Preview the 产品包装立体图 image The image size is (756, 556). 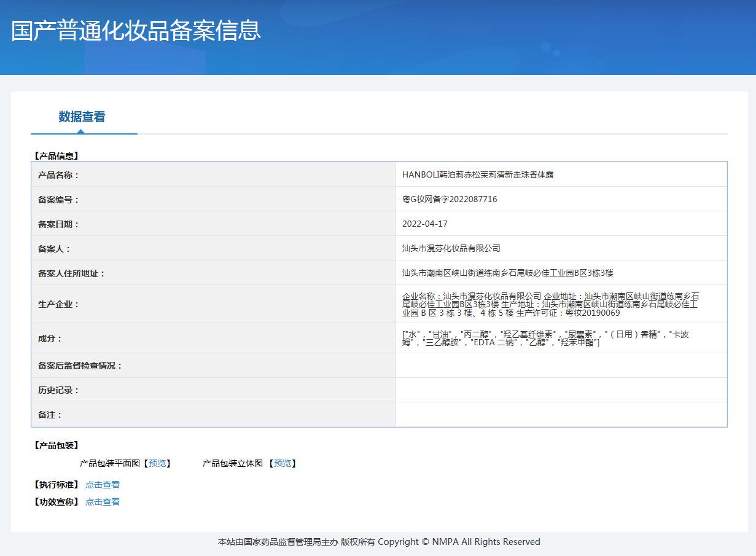(283, 463)
